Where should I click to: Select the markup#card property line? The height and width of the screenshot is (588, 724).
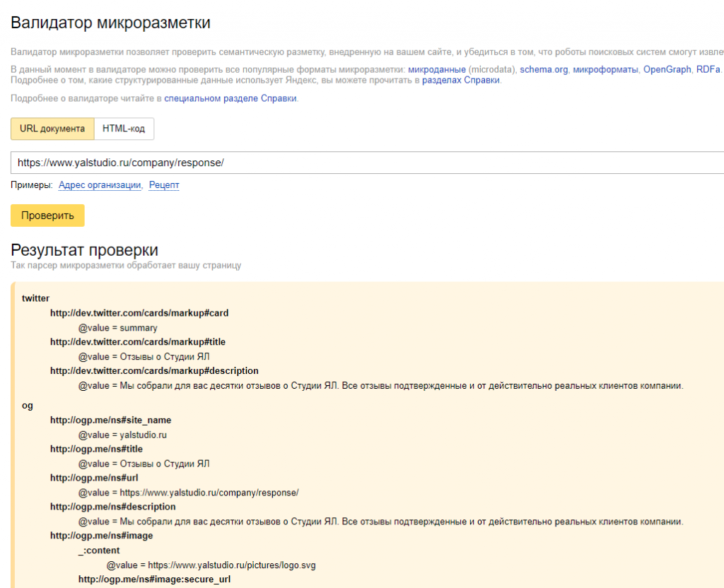click(139, 313)
